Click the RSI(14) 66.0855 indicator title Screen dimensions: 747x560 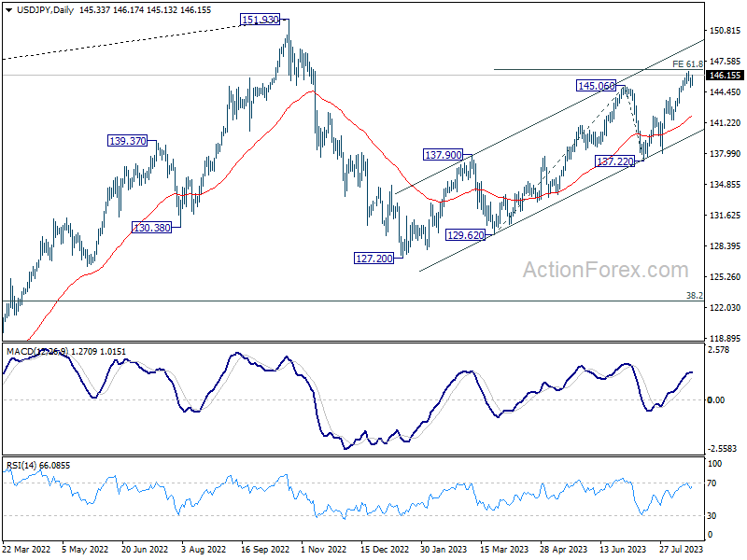click(x=37, y=465)
